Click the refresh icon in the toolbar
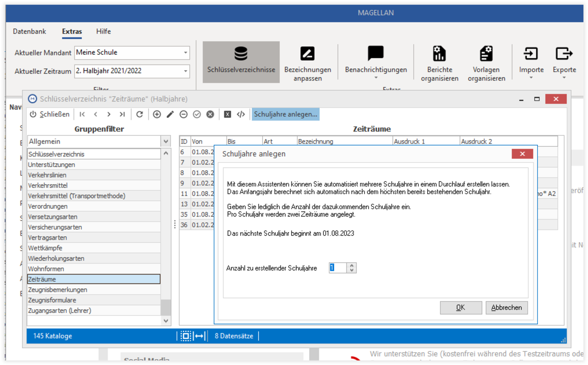The width and height of the screenshot is (588, 365). pos(140,114)
